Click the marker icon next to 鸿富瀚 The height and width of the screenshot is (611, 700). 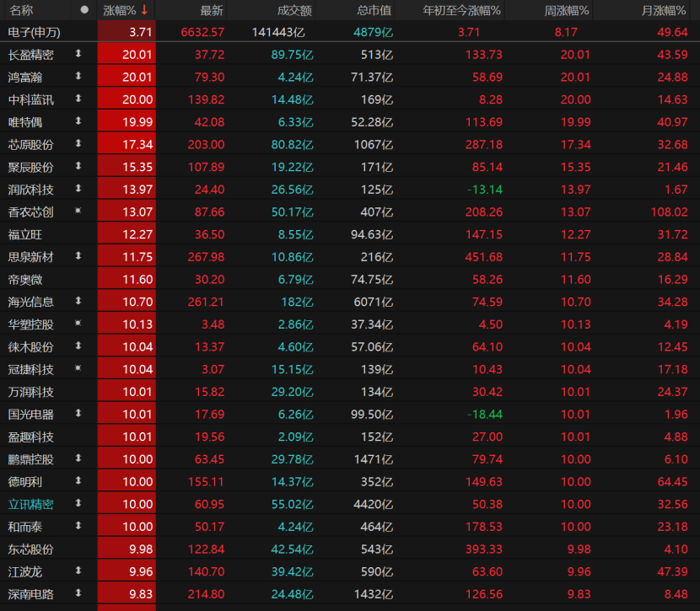point(78,76)
